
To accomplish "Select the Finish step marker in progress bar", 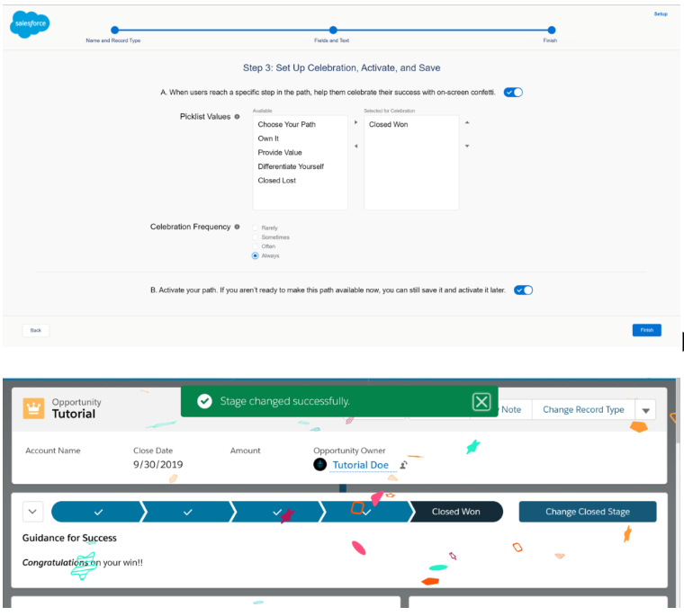I will click(x=552, y=30).
